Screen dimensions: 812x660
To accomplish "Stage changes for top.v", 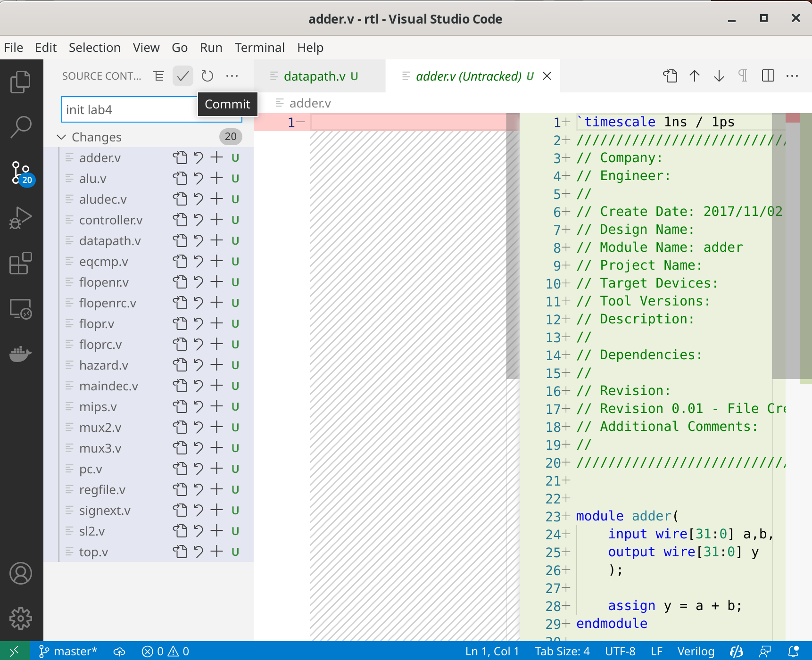I will pyautogui.click(x=216, y=552).
